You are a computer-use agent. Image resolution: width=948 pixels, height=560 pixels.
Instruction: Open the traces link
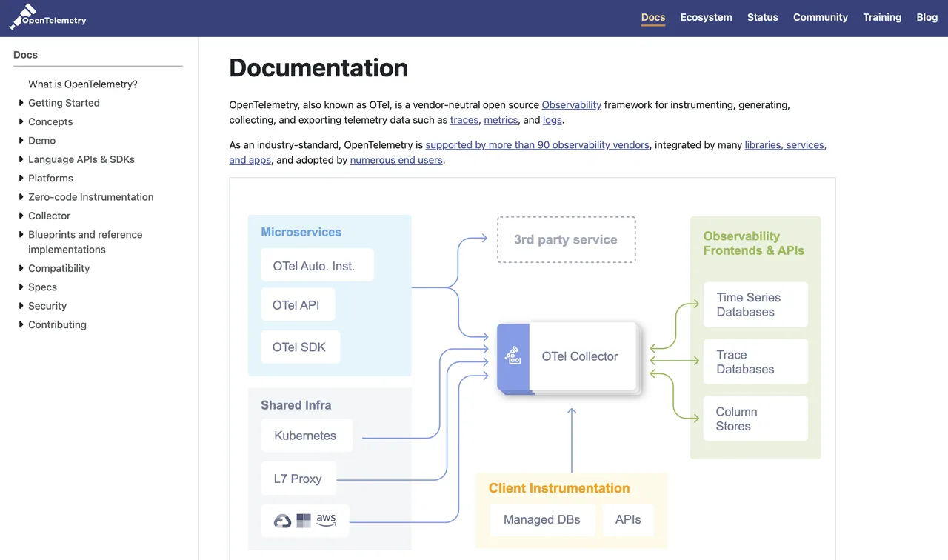464,120
